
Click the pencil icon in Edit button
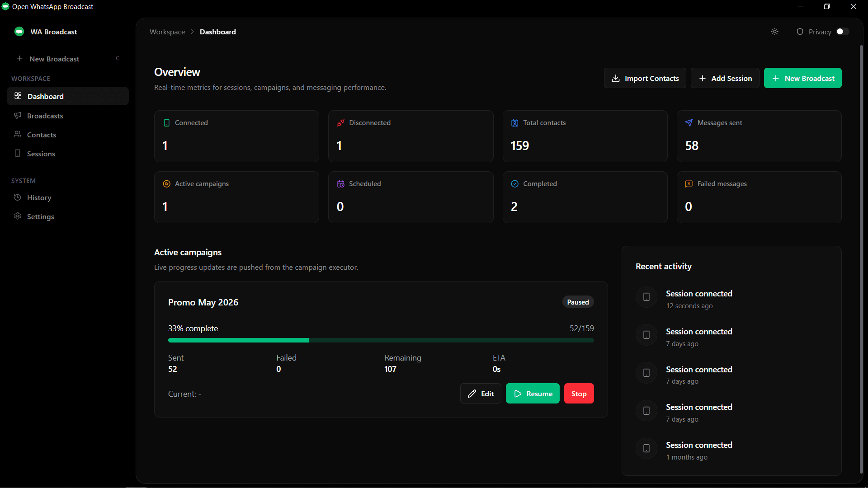pyautogui.click(x=472, y=394)
